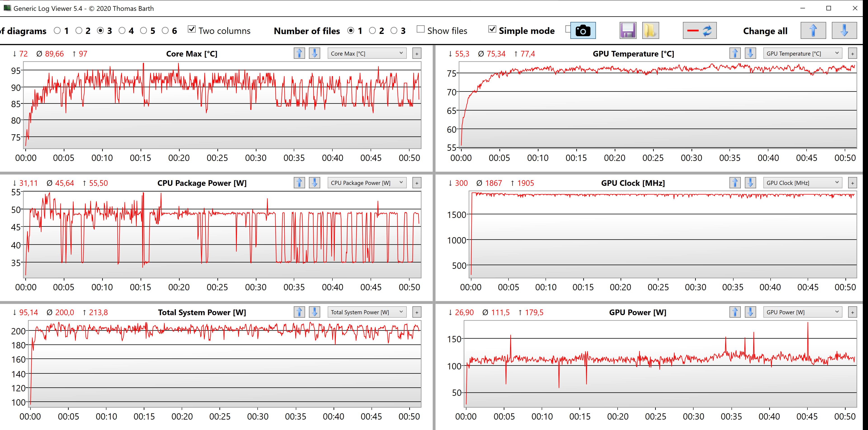
Task: Select 6 diagrams radio button
Action: point(165,31)
